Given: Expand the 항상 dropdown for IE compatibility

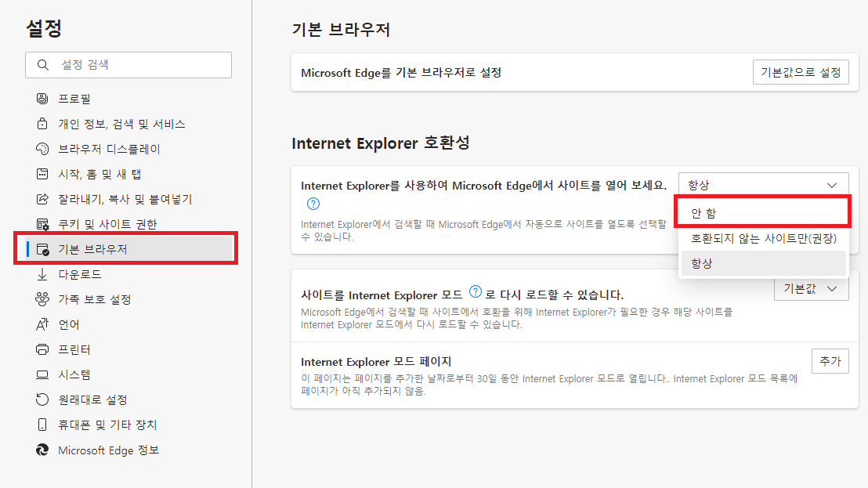Looking at the screenshot, I should pyautogui.click(x=763, y=185).
